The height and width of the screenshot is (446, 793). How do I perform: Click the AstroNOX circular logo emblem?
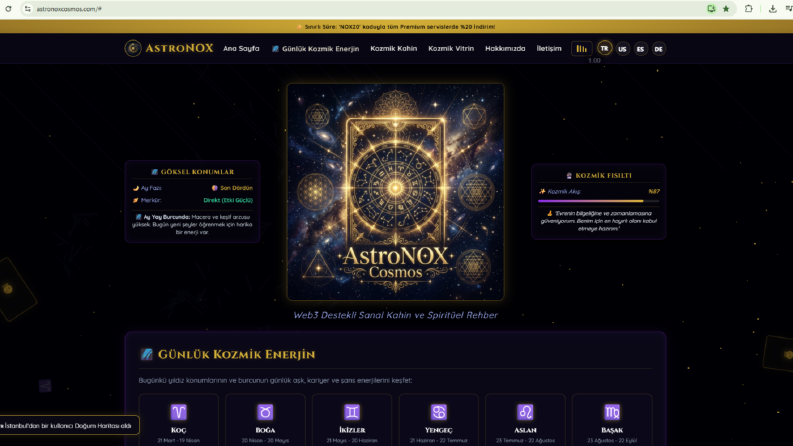[133, 49]
